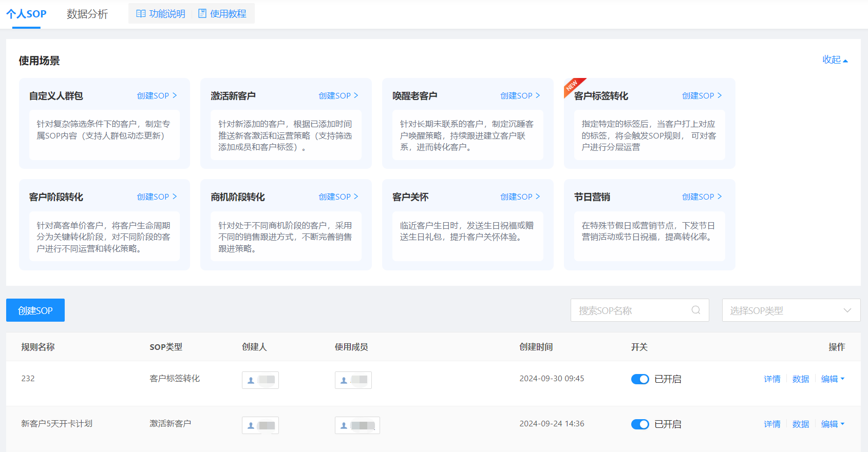
Task: Click the 客户阶段转化 card title
Action: pyautogui.click(x=56, y=197)
